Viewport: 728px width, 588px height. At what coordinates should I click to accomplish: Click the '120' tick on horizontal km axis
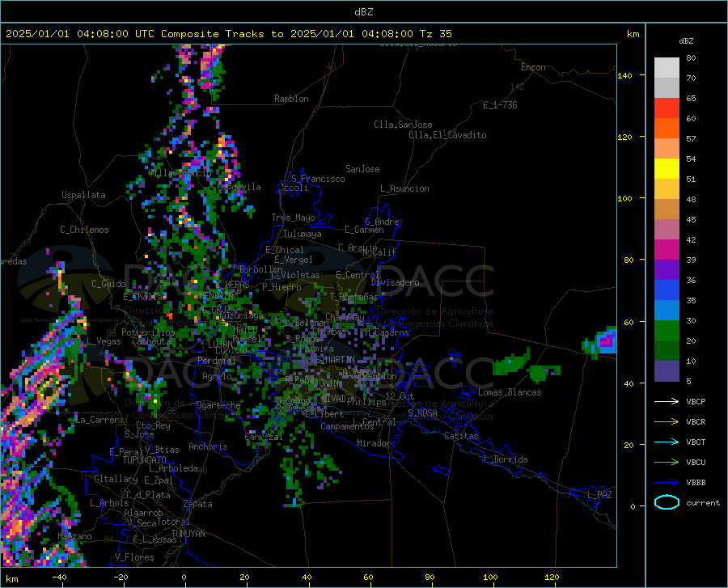(552, 577)
